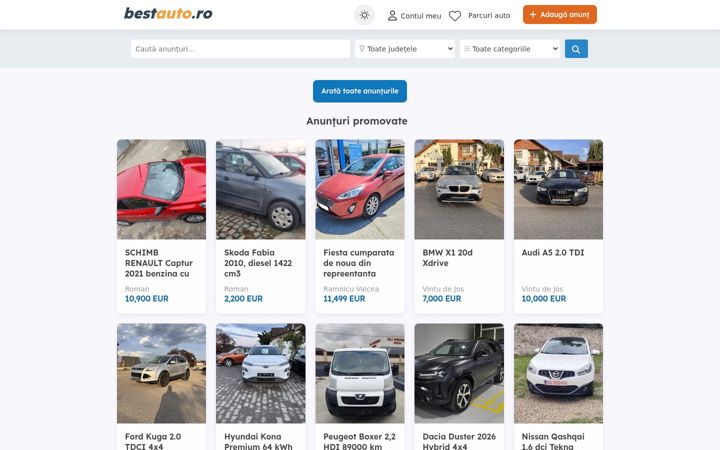Open BMW X1 20d Xdrive listing title
The image size is (720, 450).
[x=447, y=258]
